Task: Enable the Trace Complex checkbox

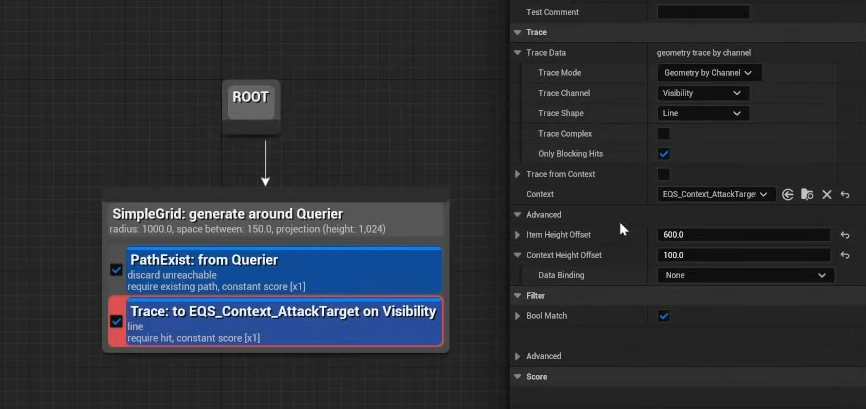Action: tap(663, 133)
